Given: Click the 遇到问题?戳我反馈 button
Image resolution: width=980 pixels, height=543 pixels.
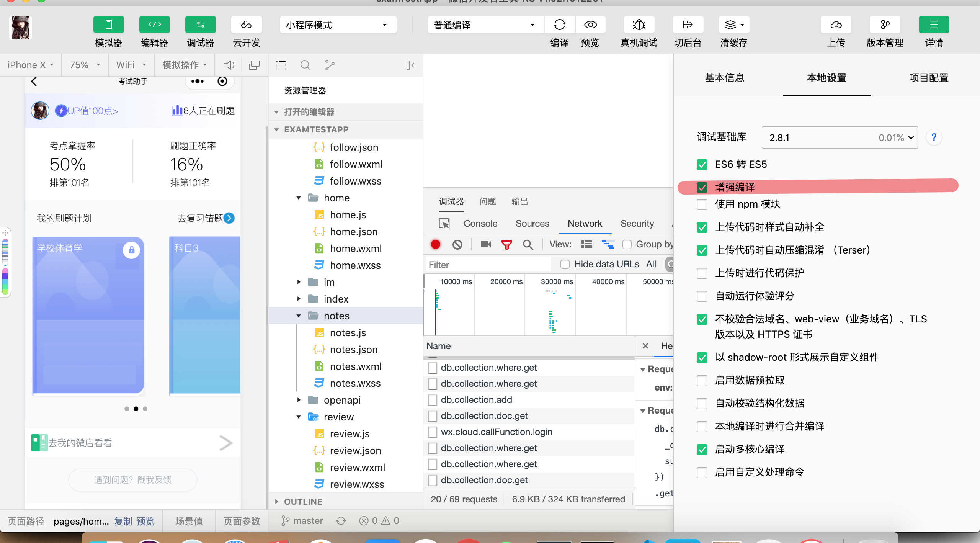Looking at the screenshot, I should (133, 480).
